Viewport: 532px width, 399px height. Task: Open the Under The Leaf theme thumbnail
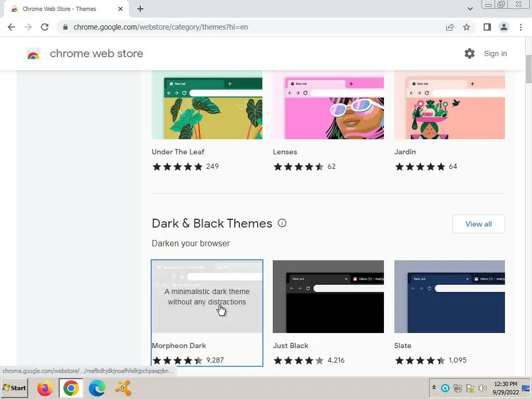pos(207,105)
